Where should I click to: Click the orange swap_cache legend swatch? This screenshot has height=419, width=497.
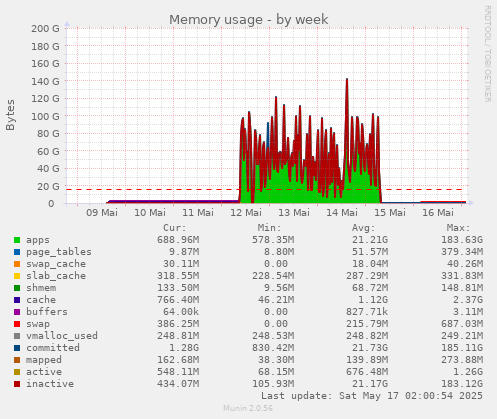point(17,264)
